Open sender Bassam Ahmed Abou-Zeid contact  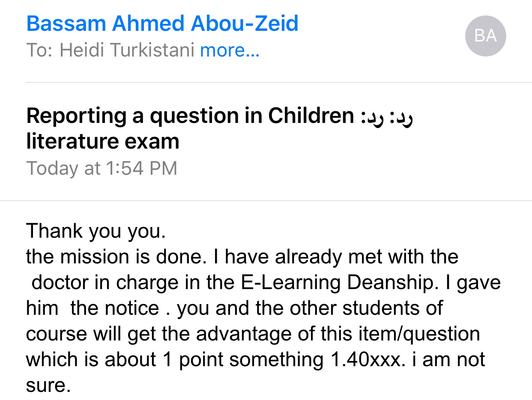pos(162,23)
